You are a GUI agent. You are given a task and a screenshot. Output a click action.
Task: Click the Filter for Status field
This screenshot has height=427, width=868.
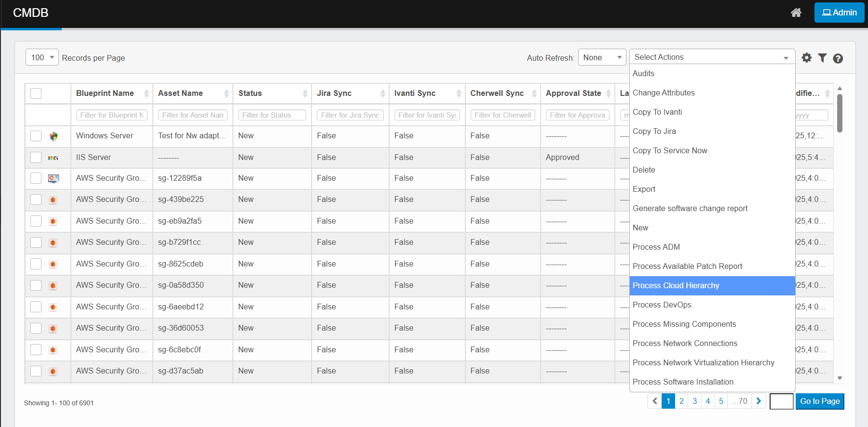[x=272, y=115]
